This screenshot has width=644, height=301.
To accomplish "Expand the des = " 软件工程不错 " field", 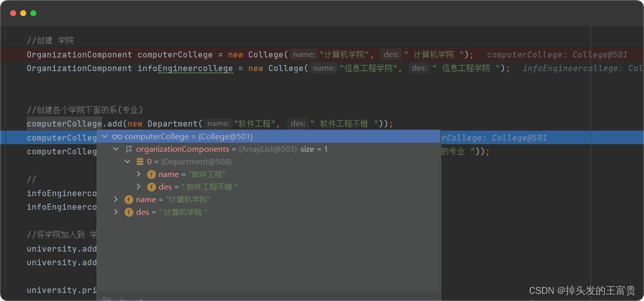I will pos(139,187).
